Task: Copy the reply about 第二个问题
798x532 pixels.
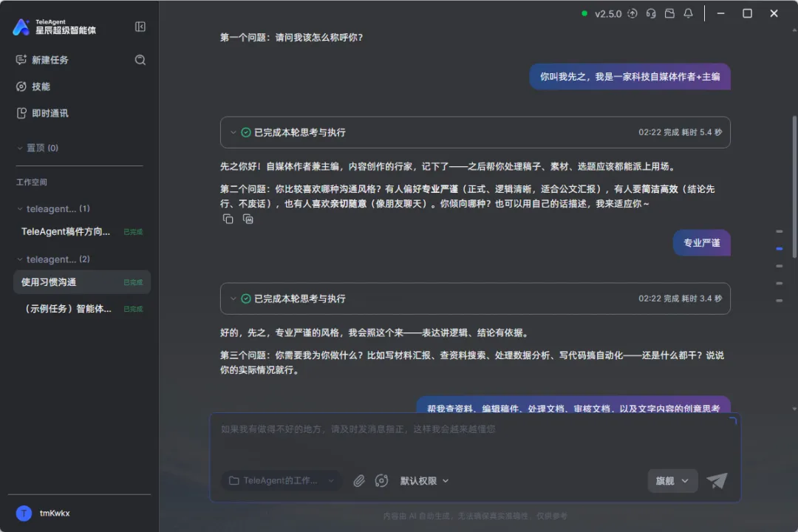Action: tap(228, 219)
